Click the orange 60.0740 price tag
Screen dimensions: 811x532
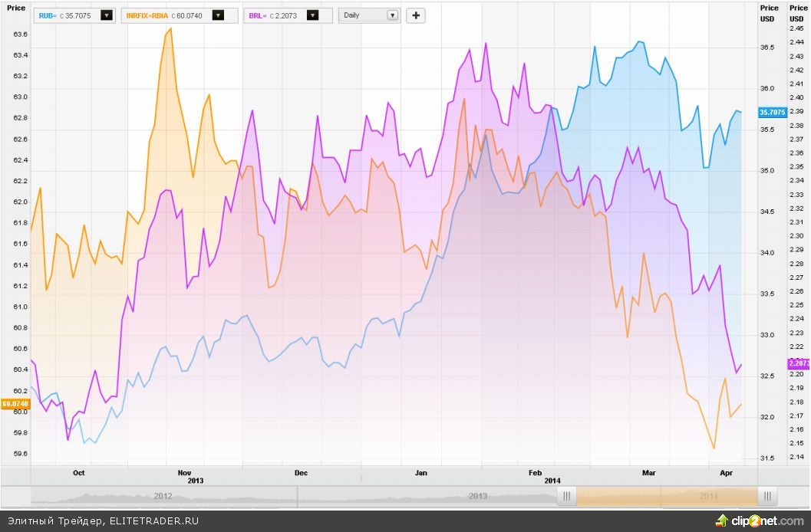(15, 403)
